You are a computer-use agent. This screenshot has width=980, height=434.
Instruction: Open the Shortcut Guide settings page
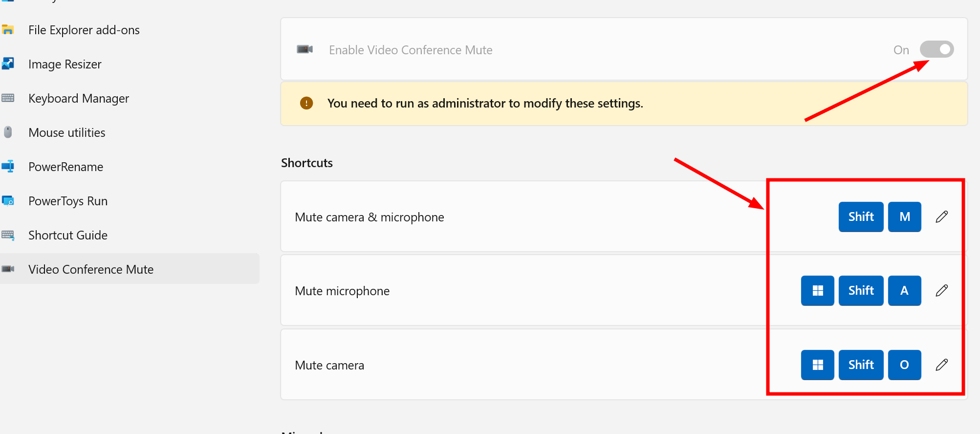point(68,235)
